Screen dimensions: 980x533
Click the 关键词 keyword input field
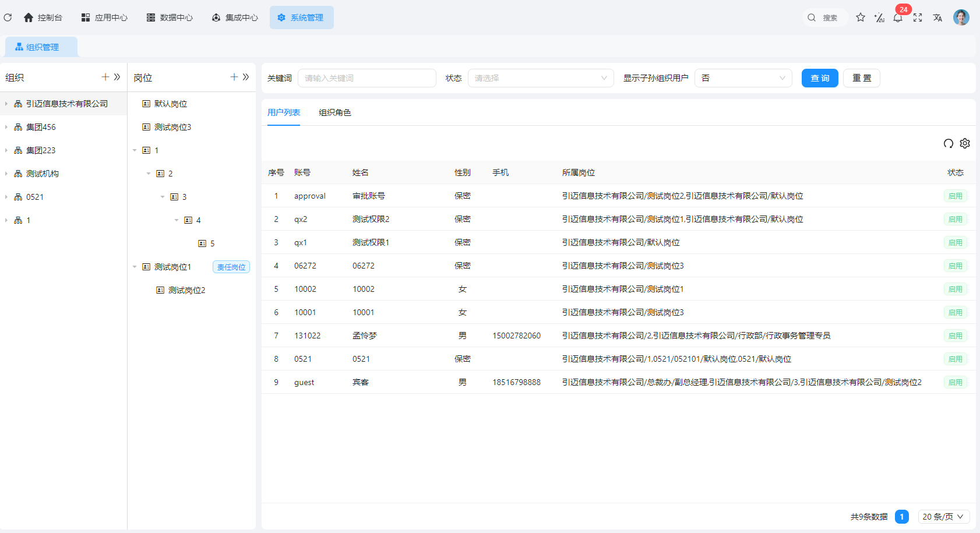tap(366, 78)
